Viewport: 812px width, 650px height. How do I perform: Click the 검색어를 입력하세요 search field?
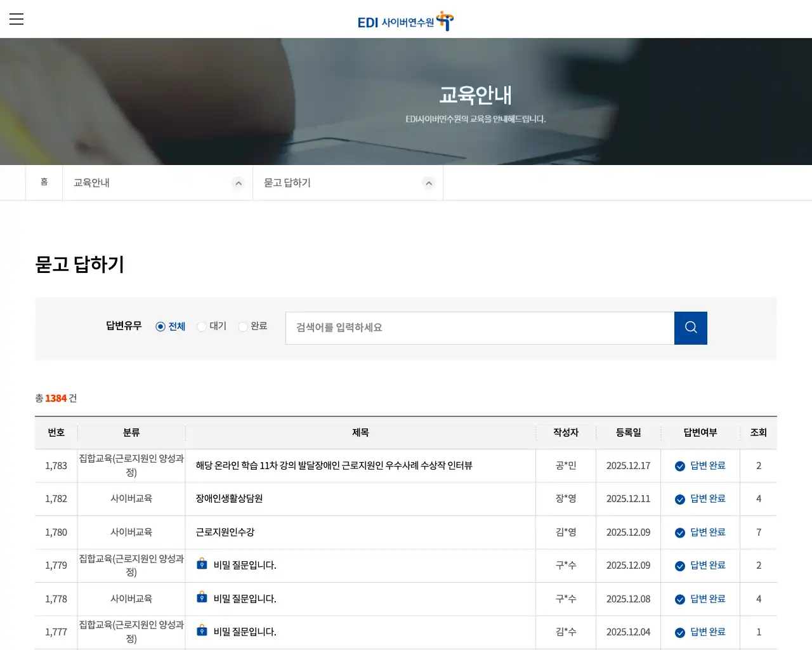480,328
